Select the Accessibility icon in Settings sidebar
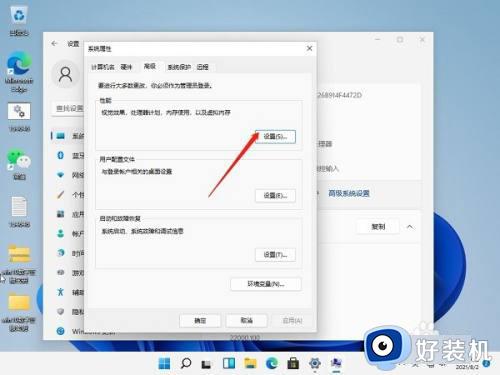This screenshot has width=500, height=375. (x=60, y=292)
